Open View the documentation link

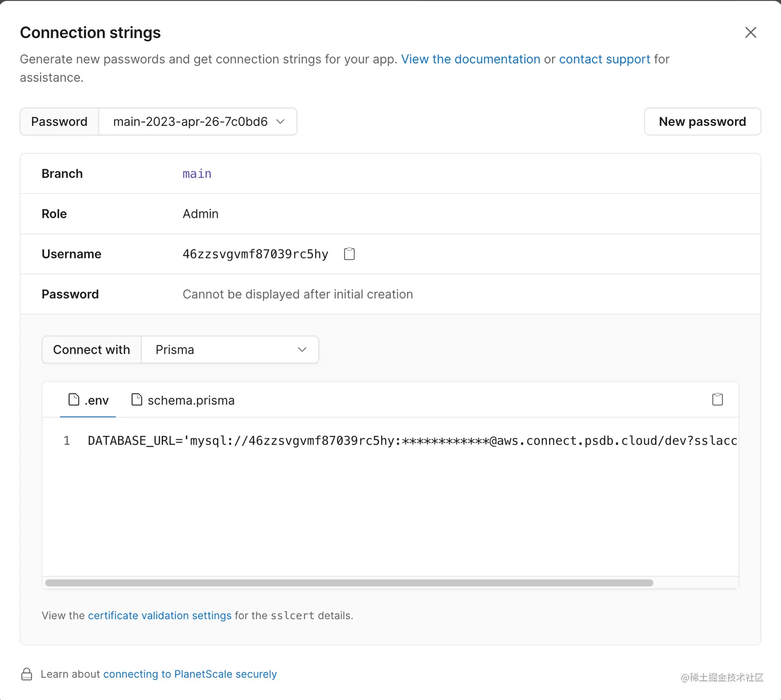click(471, 59)
